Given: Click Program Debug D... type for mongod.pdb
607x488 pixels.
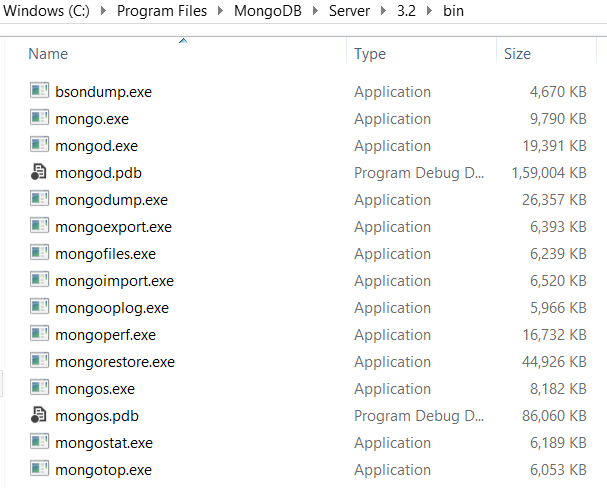Looking at the screenshot, I should [419, 173].
